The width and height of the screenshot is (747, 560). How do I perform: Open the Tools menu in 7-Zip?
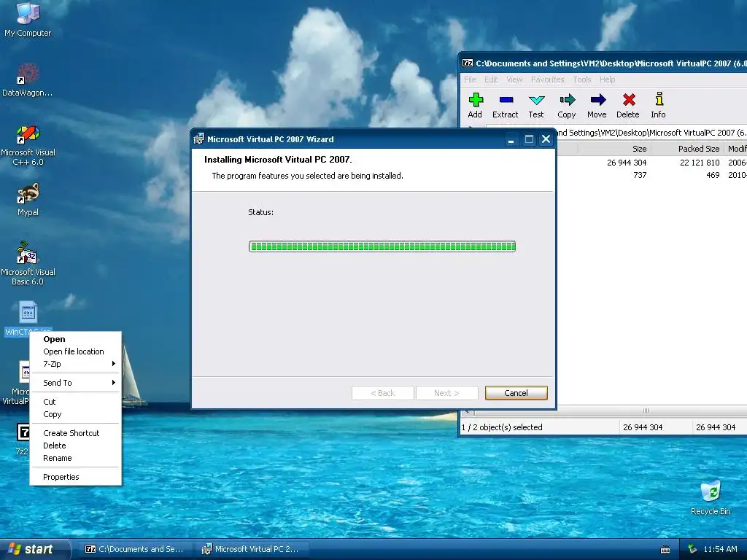tap(581, 79)
